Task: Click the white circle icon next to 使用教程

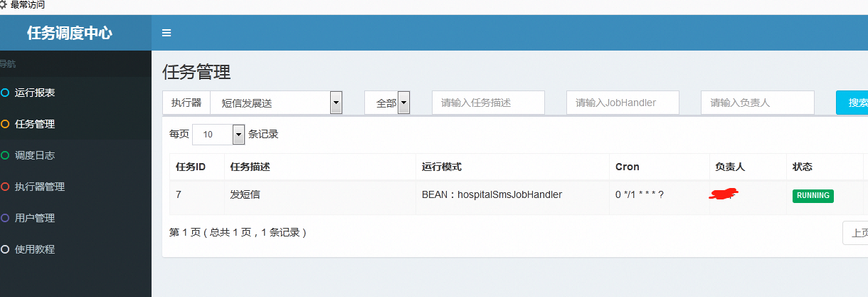Action: pos(6,249)
